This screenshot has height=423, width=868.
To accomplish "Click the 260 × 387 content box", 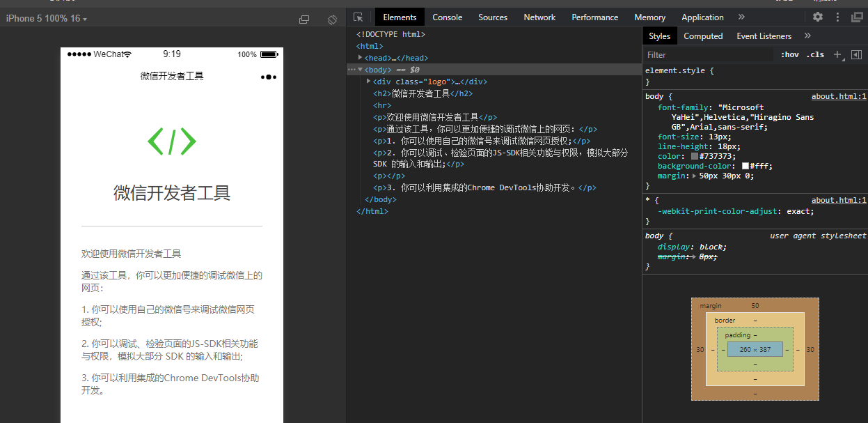I will (x=755, y=350).
